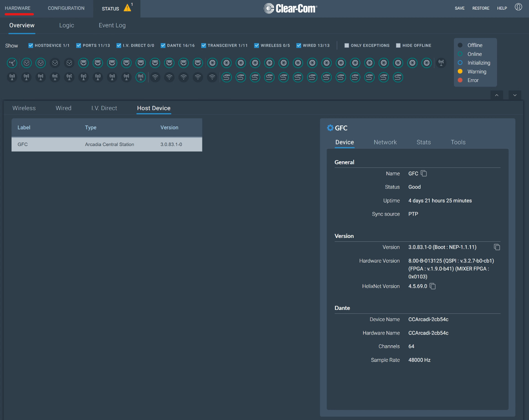Switch to the Event Log tab
The image size is (529, 420).
click(x=112, y=25)
